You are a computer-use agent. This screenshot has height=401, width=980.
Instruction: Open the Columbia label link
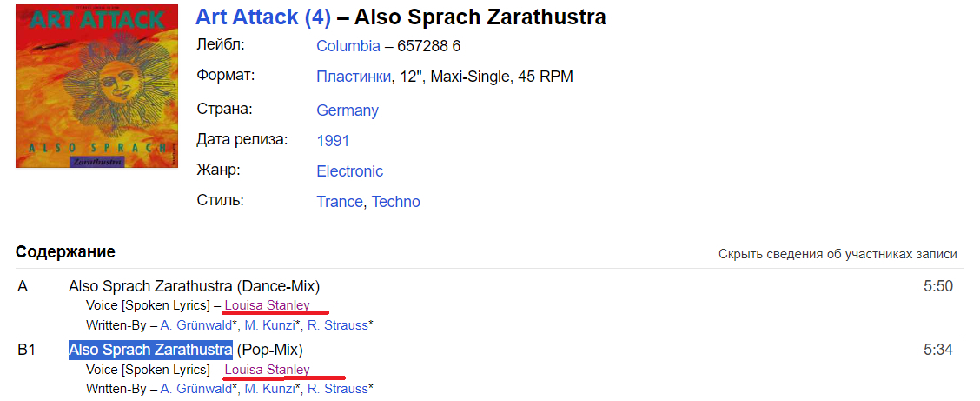point(348,46)
